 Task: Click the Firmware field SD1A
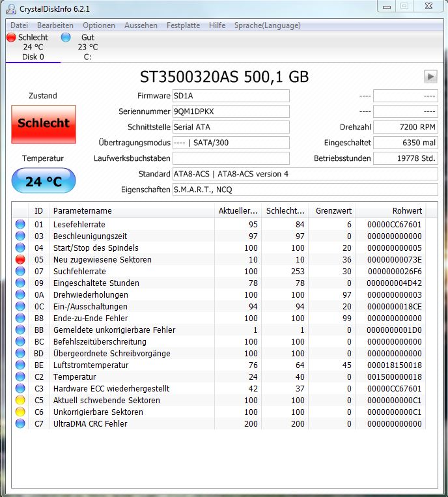pos(231,96)
